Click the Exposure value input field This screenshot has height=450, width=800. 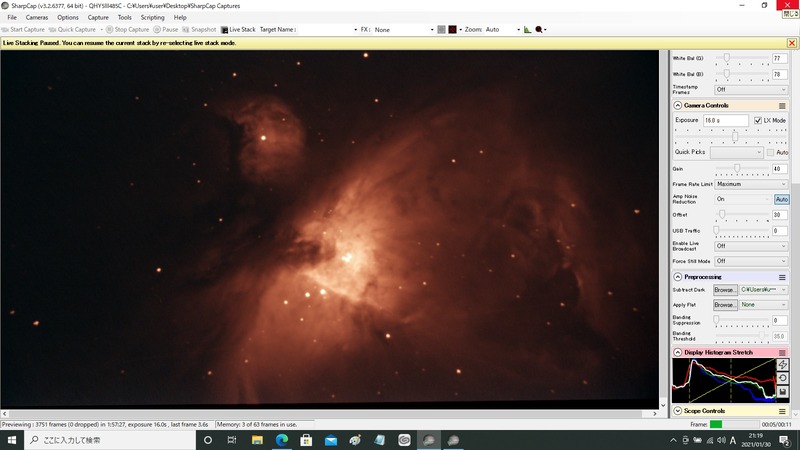click(726, 120)
